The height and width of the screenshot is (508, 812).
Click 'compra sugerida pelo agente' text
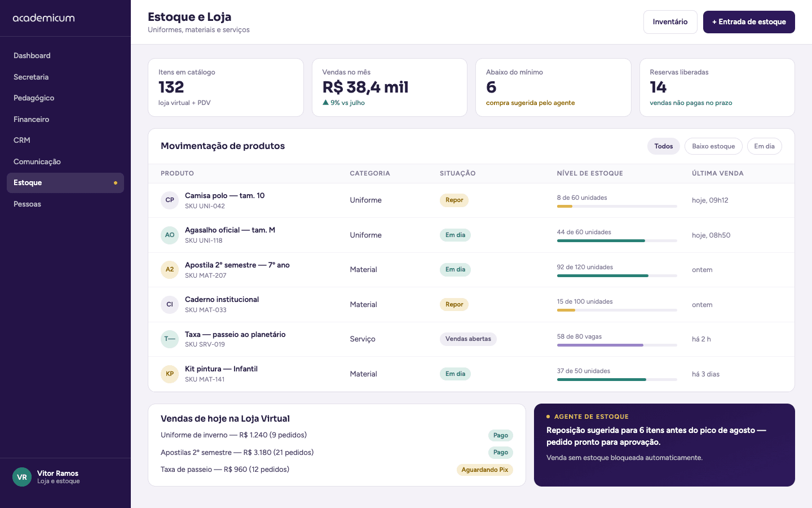coord(531,103)
